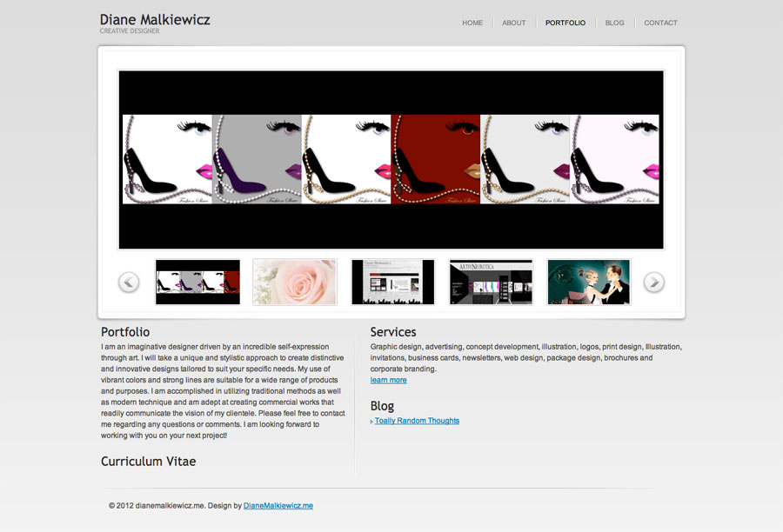Click the Diane Malkiewicz site title
This screenshot has width=783, height=532.
(155, 20)
